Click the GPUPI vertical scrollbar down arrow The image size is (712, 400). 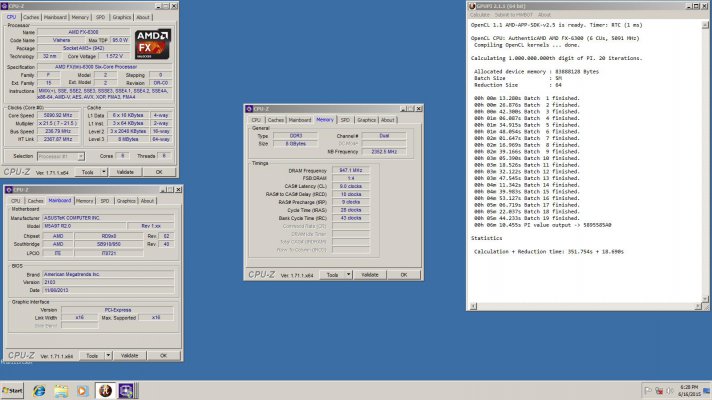[705, 299]
